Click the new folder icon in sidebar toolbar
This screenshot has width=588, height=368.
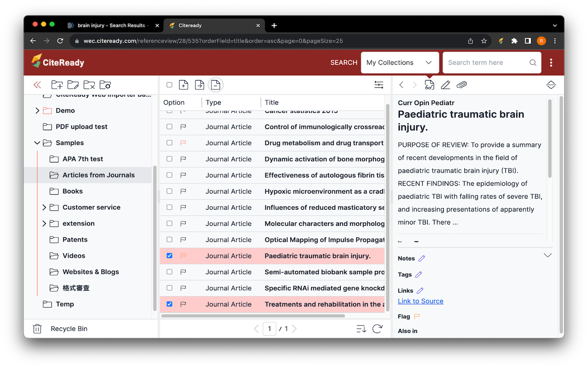coord(57,85)
